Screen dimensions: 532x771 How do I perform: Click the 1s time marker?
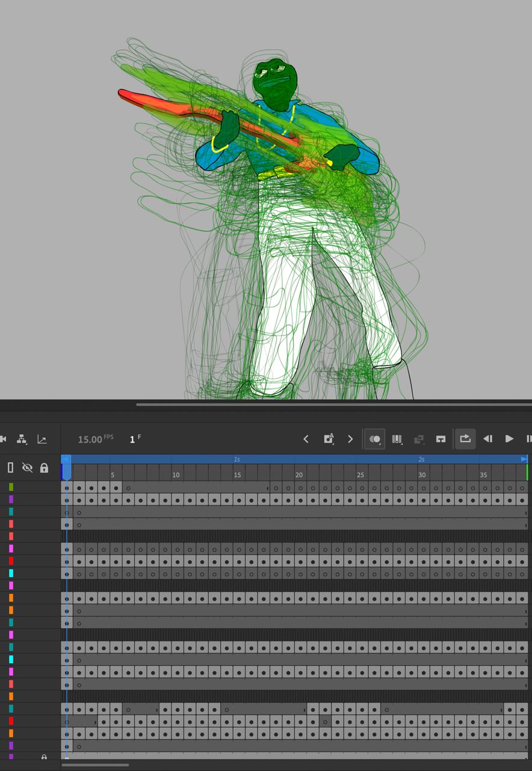[237, 459]
